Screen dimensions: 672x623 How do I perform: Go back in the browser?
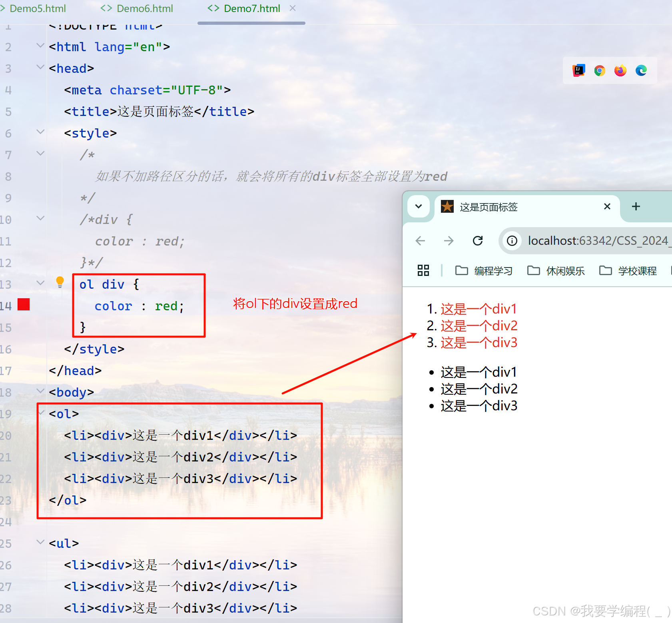pos(420,241)
